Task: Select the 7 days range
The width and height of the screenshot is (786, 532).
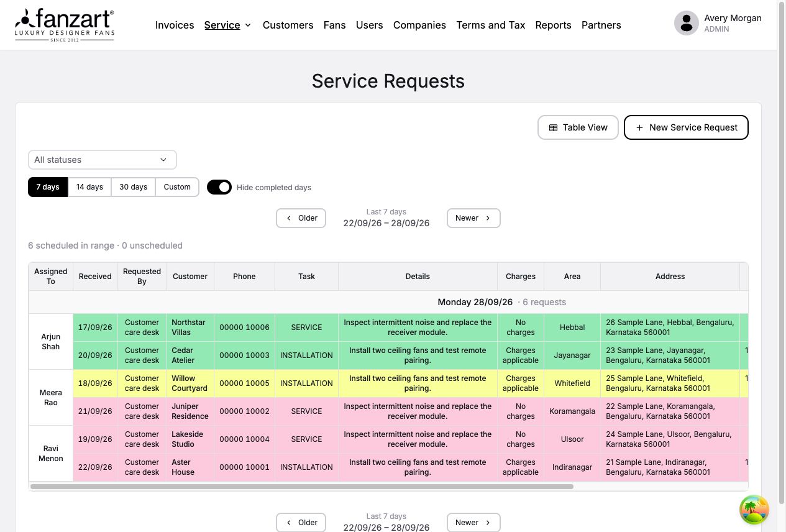Action: [48, 187]
